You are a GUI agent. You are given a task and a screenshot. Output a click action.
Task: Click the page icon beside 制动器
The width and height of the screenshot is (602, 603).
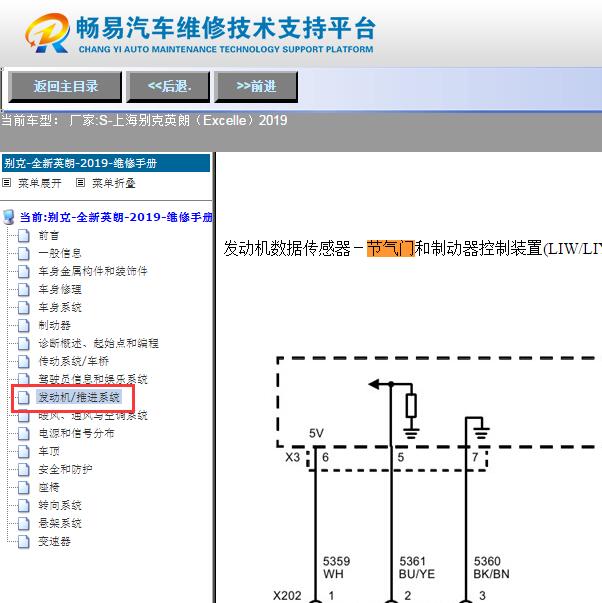(23, 326)
